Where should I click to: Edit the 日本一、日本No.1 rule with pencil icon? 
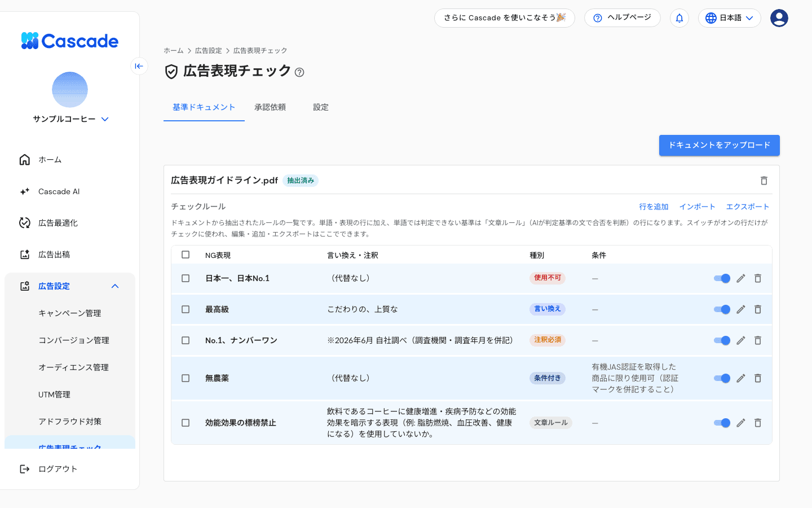(x=741, y=278)
